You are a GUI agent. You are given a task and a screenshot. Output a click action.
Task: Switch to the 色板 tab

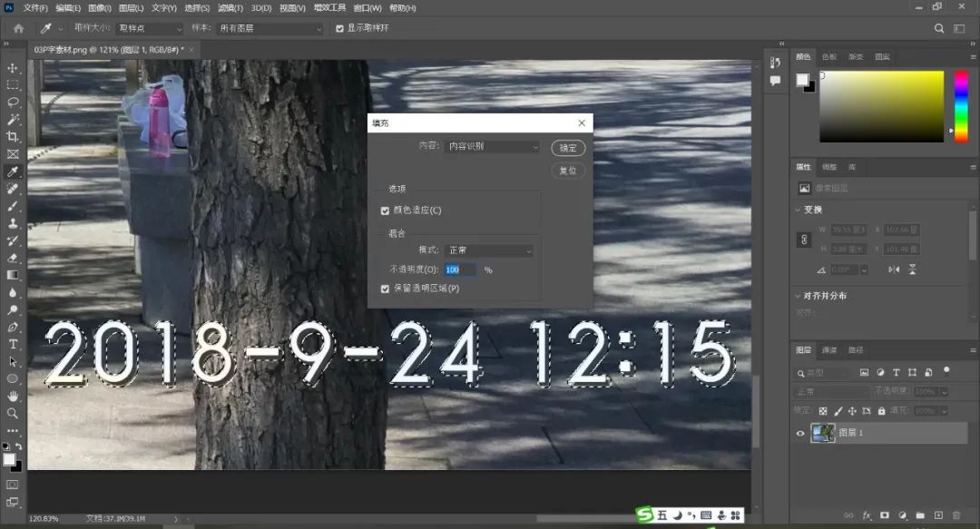[x=829, y=56]
